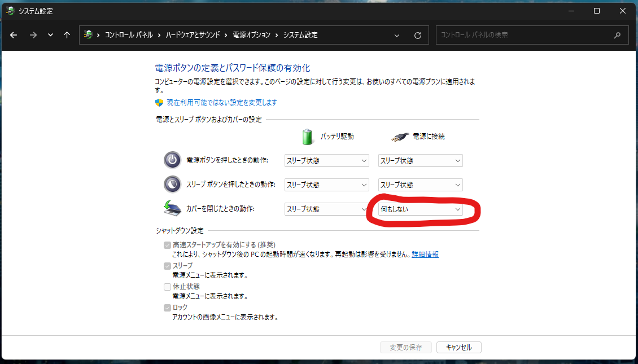Go back with the left arrow button
Viewport: 638px width, 364px height.
(x=14, y=35)
